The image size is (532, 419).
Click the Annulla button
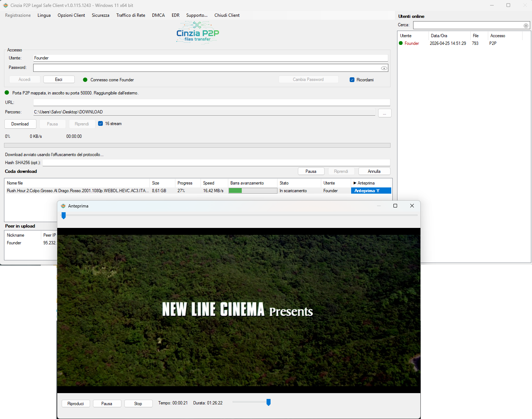tap(374, 171)
